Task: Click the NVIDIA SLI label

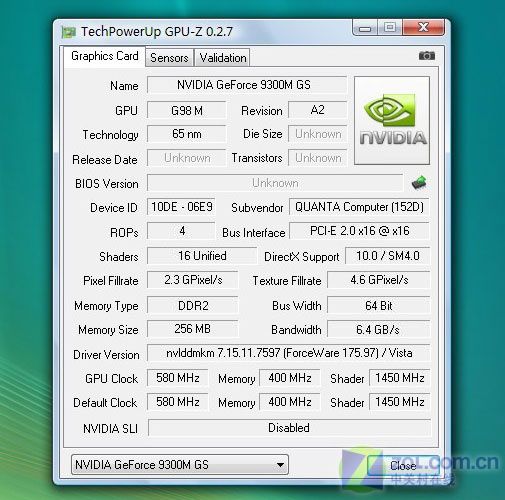Action: pyautogui.click(x=110, y=429)
